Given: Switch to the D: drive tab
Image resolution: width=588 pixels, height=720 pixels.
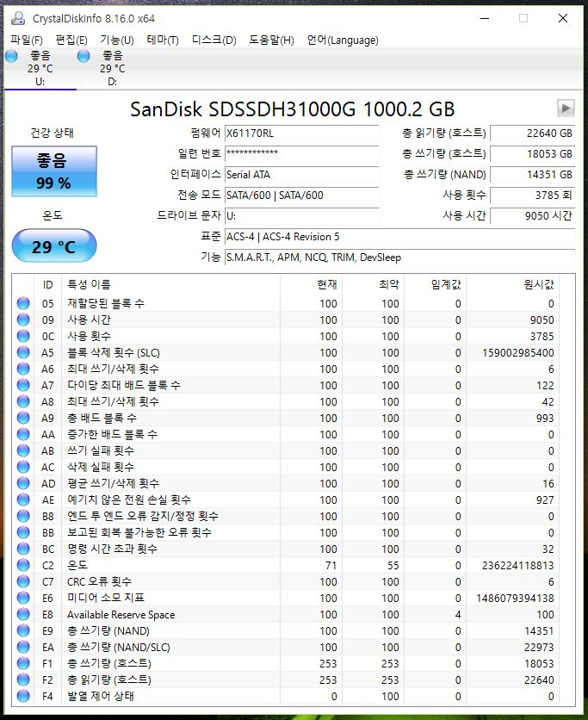Looking at the screenshot, I should (x=113, y=69).
